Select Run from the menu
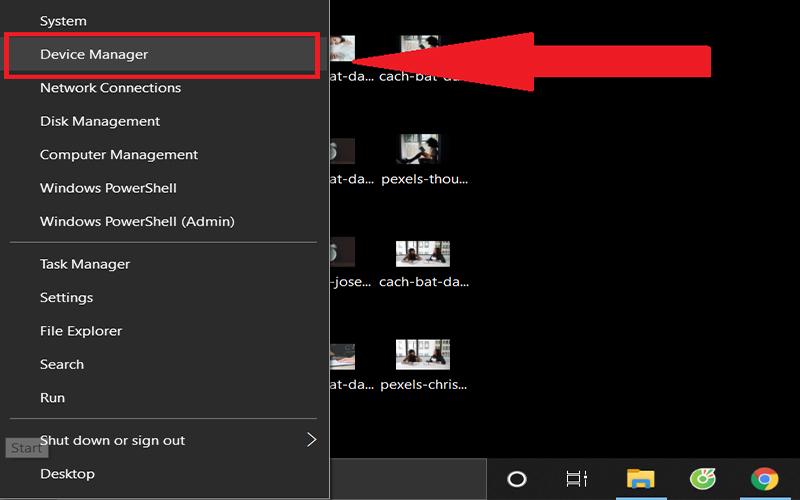The width and height of the screenshot is (800, 500). tap(163, 397)
